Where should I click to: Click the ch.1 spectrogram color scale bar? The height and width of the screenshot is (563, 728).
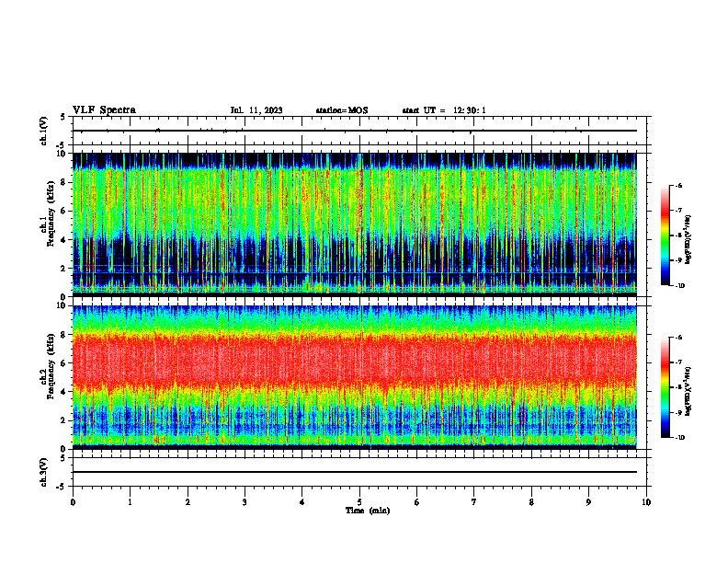pos(665,236)
